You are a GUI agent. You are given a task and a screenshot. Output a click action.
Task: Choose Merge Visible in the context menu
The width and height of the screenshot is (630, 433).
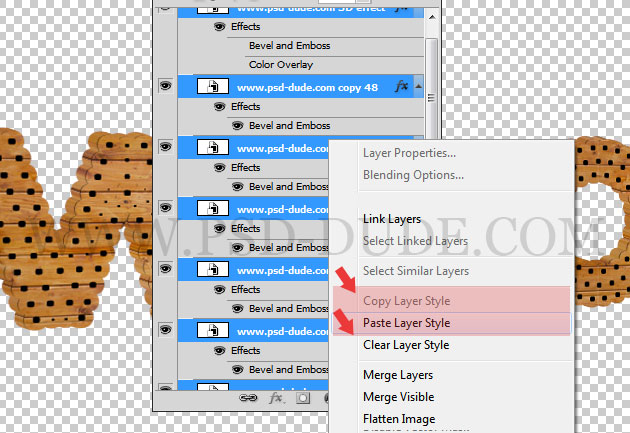tap(399, 397)
